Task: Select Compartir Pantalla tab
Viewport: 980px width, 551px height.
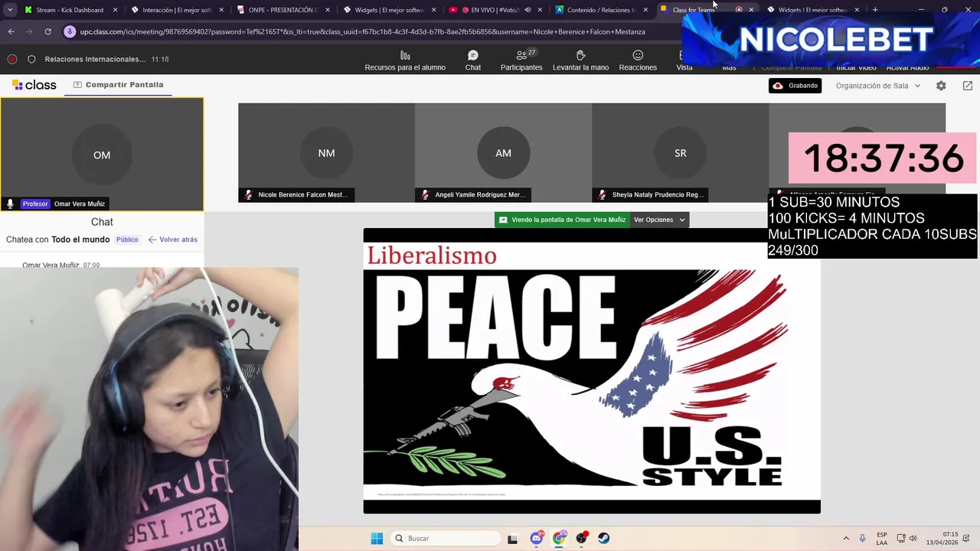Action: click(x=118, y=85)
